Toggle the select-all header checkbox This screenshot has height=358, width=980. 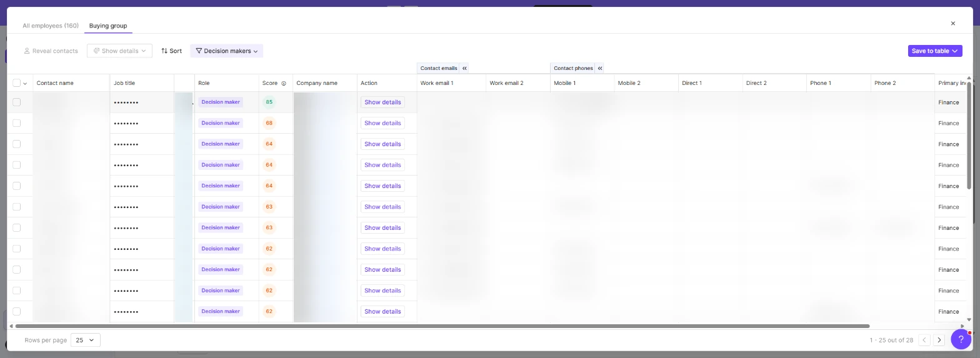[x=16, y=83]
